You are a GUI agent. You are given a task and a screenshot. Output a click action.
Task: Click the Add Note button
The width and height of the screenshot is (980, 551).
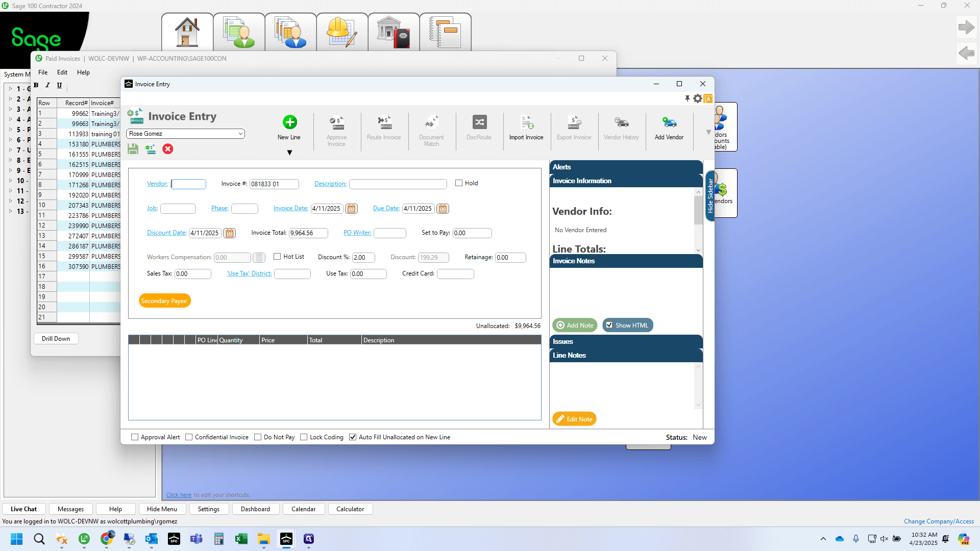point(575,325)
